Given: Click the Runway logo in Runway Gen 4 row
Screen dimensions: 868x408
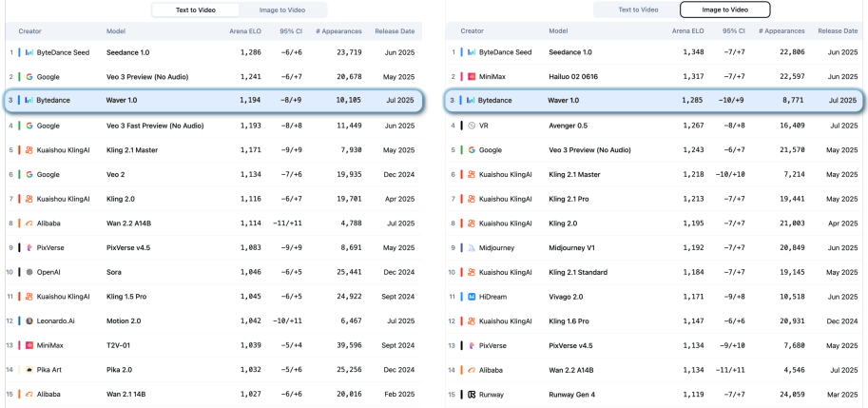Looking at the screenshot, I should 472,395.
